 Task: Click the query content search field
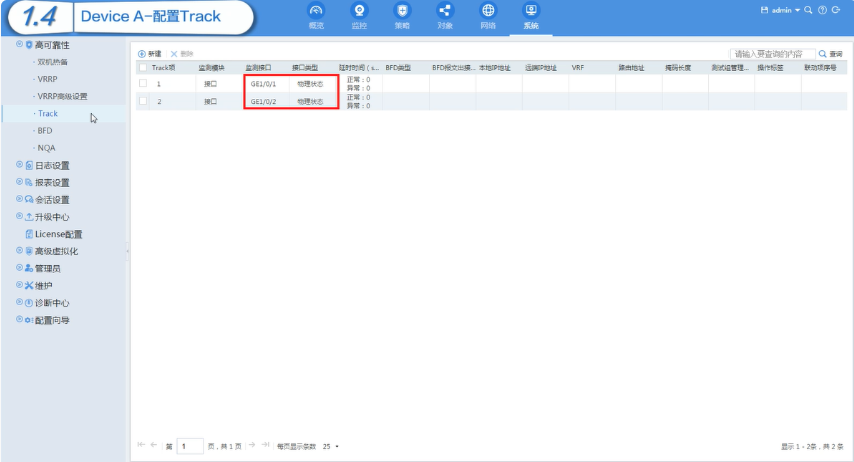coord(772,54)
